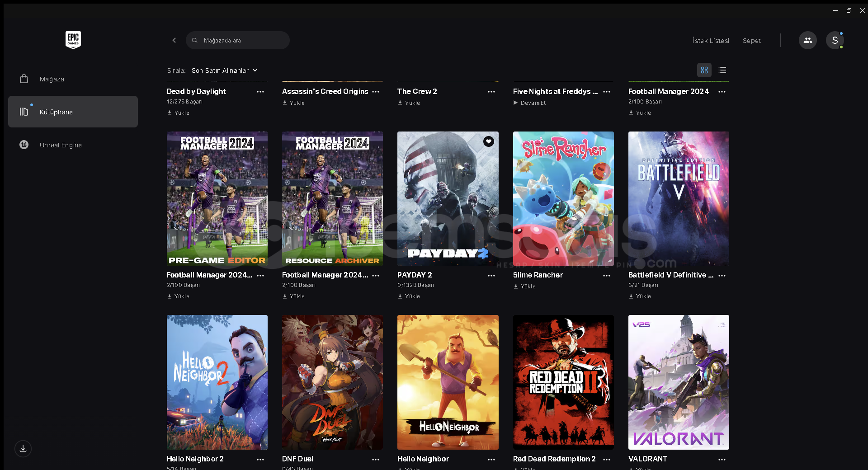Open options for Red Dead Redemption 2
The image size is (868, 470).
pyautogui.click(x=607, y=459)
